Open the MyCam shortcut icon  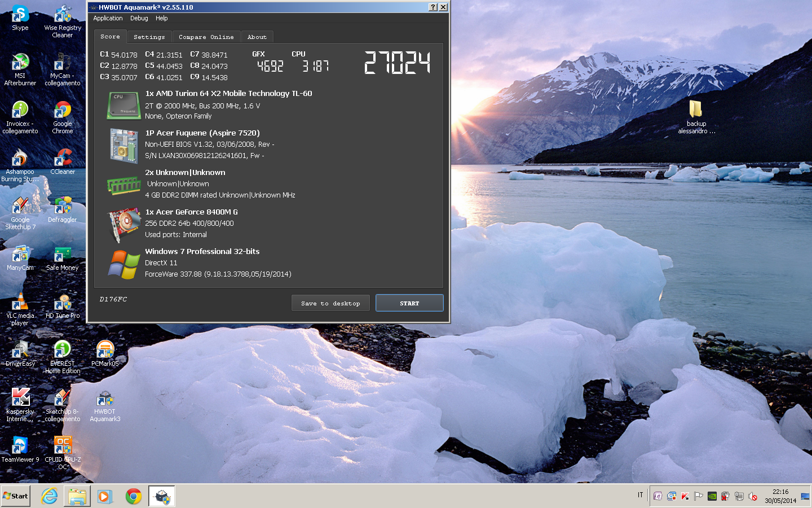63,69
